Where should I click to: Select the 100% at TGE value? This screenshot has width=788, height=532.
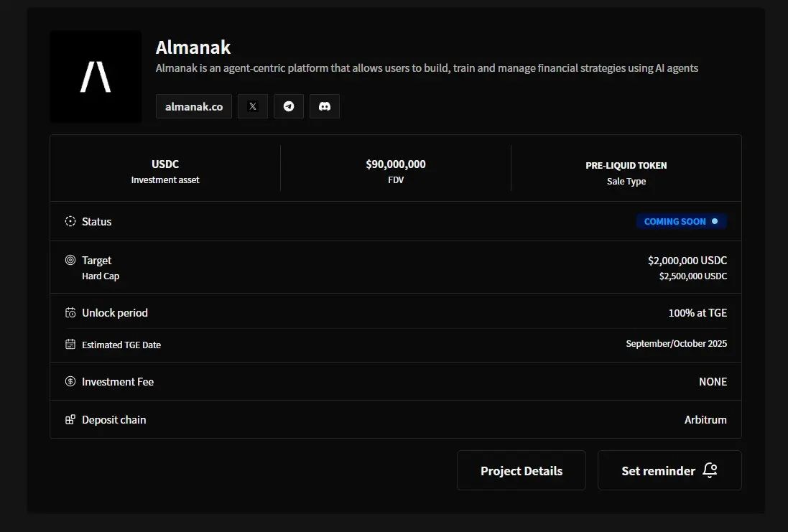point(697,312)
